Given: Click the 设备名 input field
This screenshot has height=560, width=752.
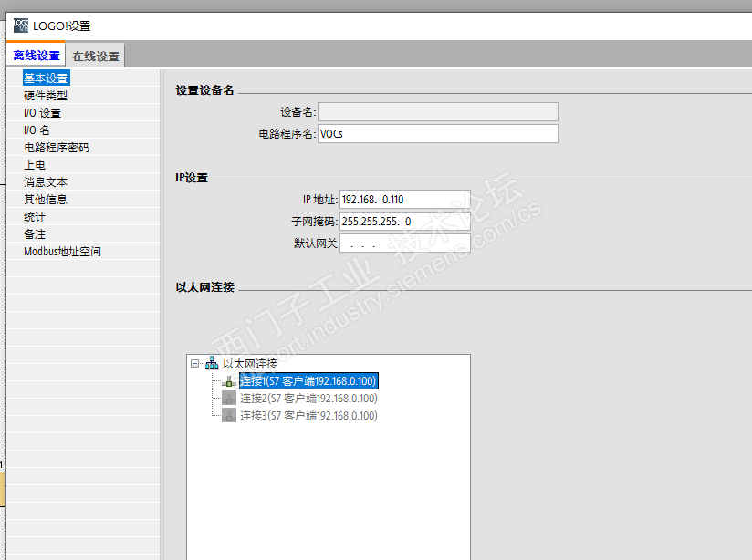Looking at the screenshot, I should pyautogui.click(x=438, y=111).
